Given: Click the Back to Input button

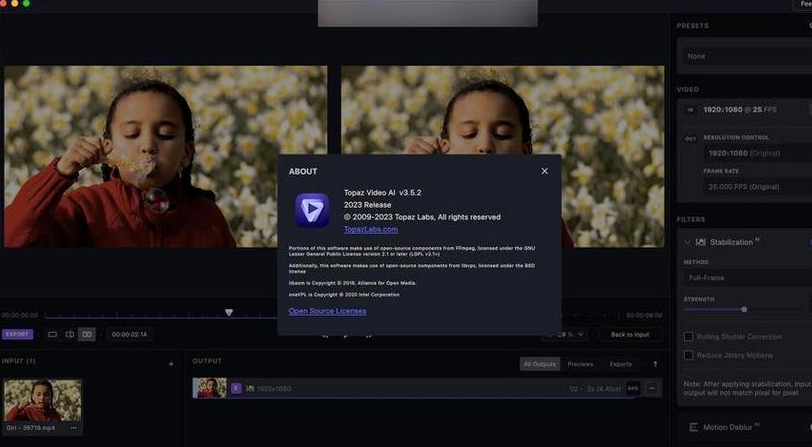Looking at the screenshot, I should coord(630,335).
